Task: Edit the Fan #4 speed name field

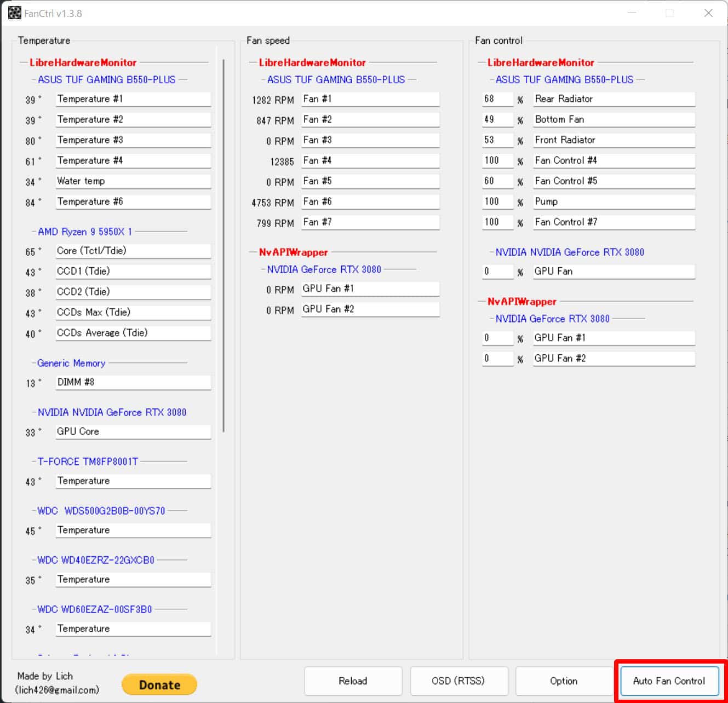Action: point(370,161)
